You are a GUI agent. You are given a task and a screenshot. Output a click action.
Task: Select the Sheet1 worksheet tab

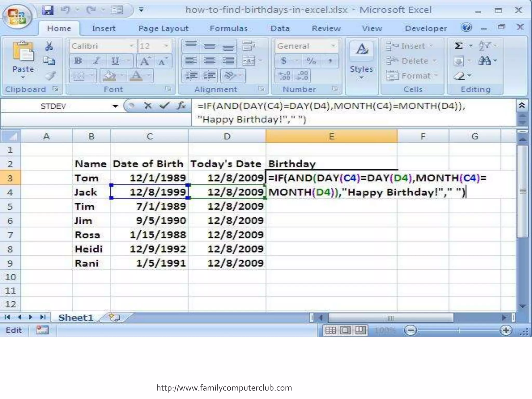pyautogui.click(x=76, y=317)
